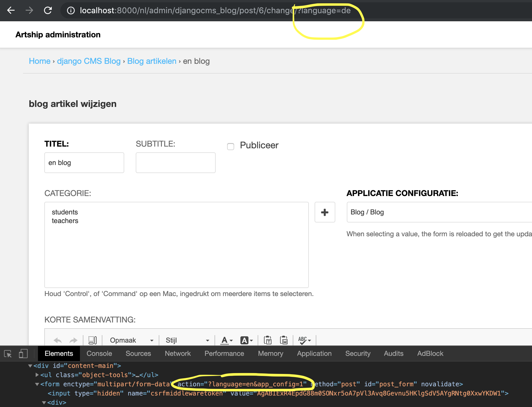Open the Application DevTools tab
The height and width of the screenshot is (407, 532).
(314, 354)
